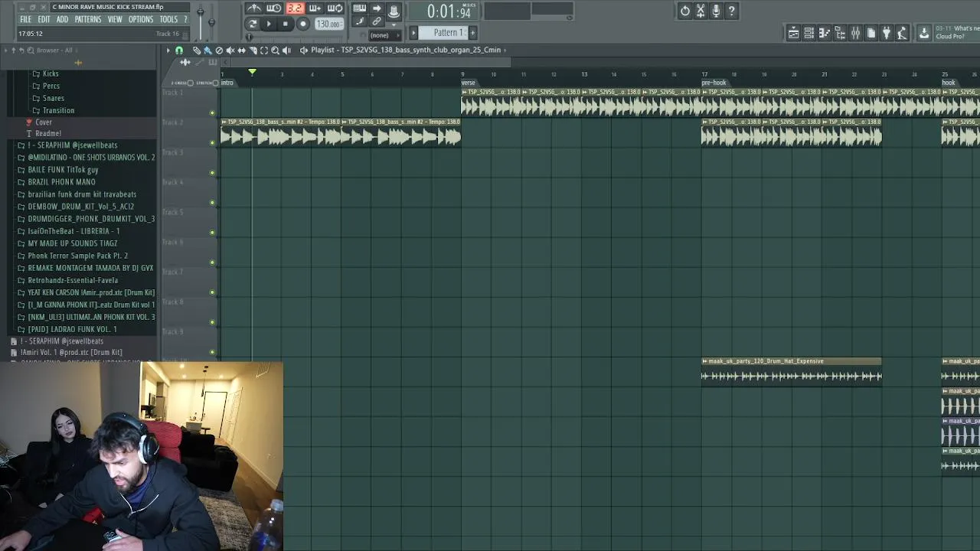Open the PATTERNS menu
980x551 pixels.
(x=87, y=19)
